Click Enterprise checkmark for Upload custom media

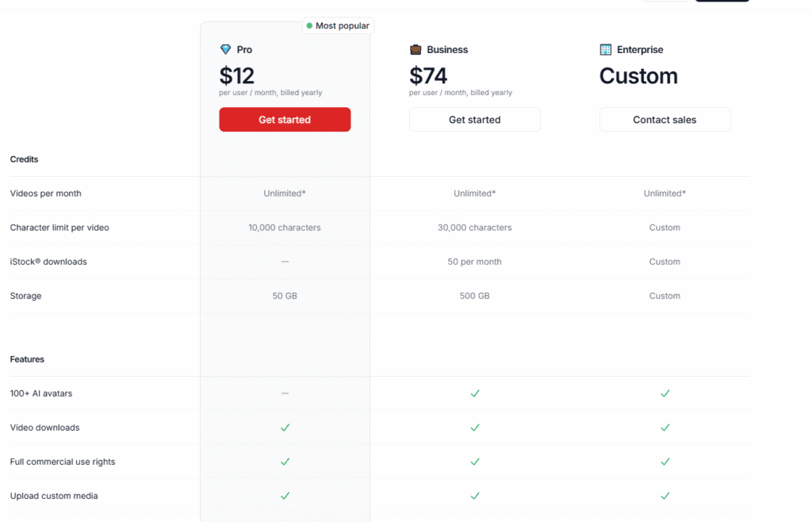(x=665, y=496)
